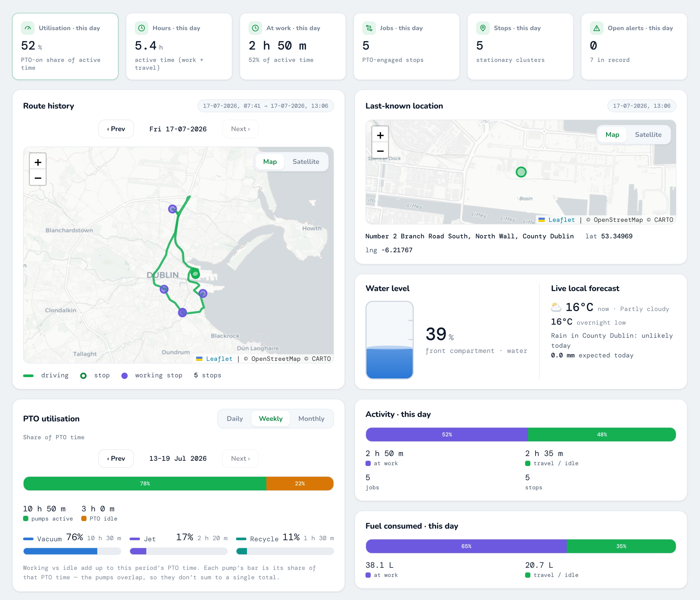The height and width of the screenshot is (600, 700).
Task: Click the Recycle 11% progress bar
Action: (285, 551)
